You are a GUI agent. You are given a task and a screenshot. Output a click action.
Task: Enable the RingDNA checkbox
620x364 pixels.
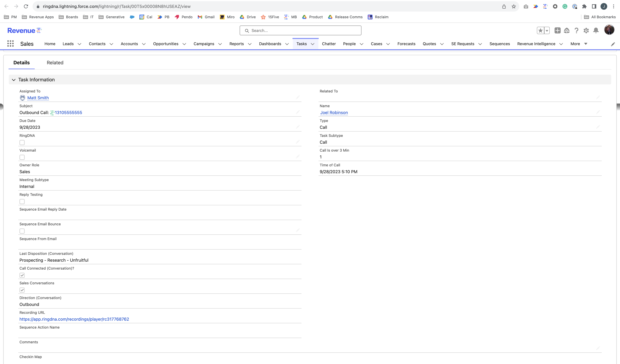[22, 143]
